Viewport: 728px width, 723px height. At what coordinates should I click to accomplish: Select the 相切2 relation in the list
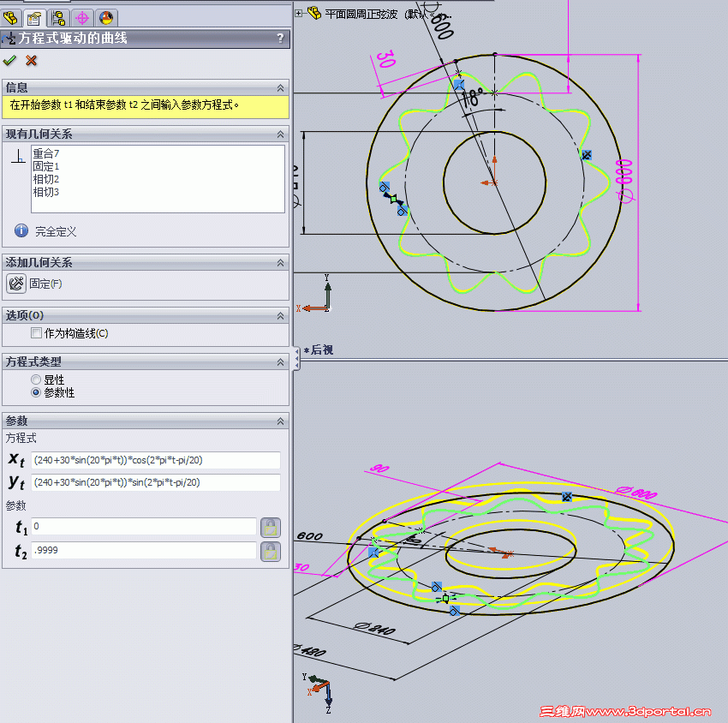[x=45, y=178]
